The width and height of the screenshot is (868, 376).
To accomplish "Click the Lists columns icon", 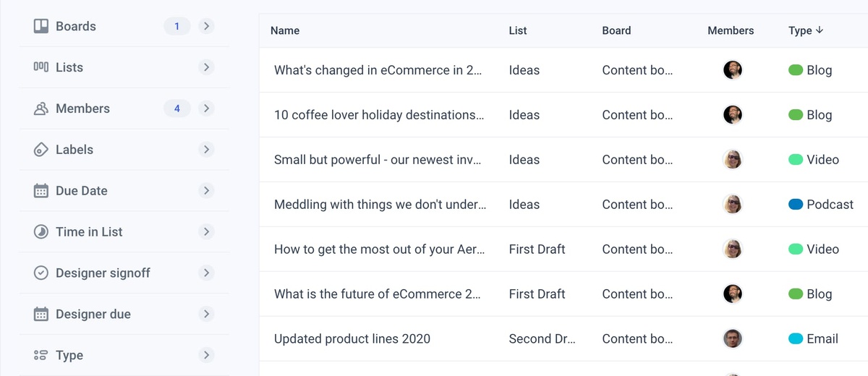I will coord(41,67).
